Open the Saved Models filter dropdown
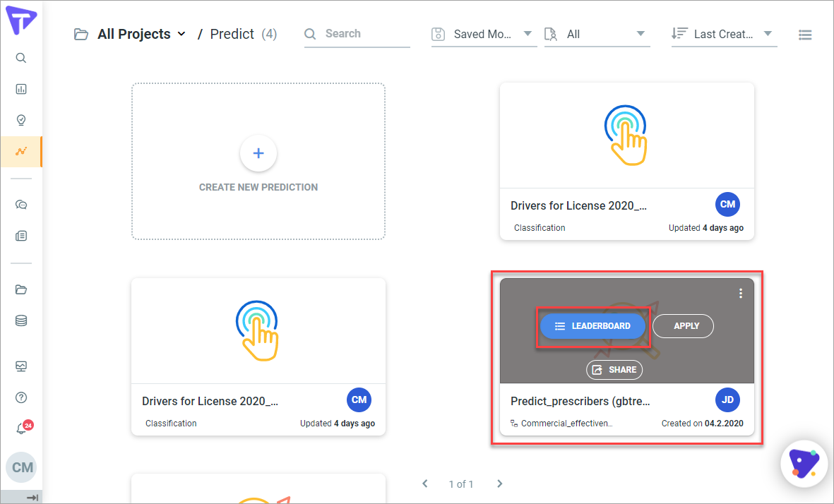Viewport: 834px width, 504px height. coord(484,34)
